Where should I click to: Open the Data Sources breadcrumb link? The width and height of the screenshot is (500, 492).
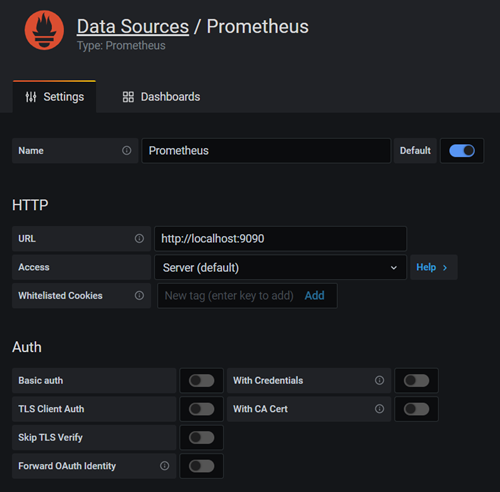click(133, 26)
